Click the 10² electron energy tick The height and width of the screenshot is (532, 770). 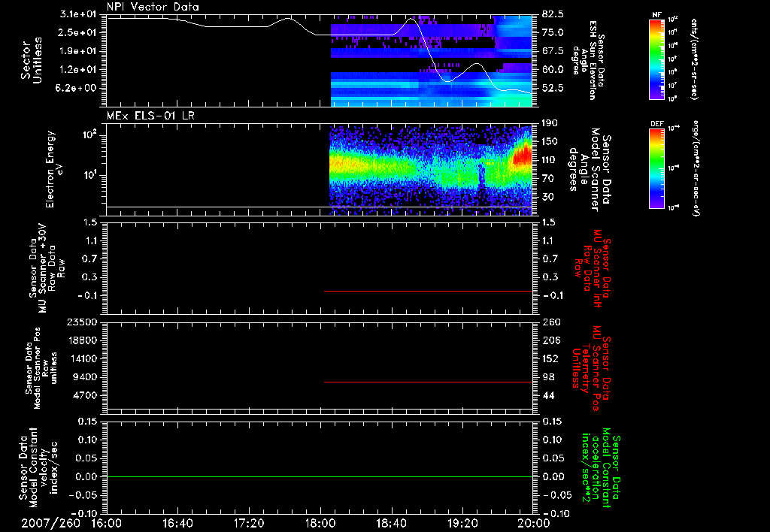[90, 135]
